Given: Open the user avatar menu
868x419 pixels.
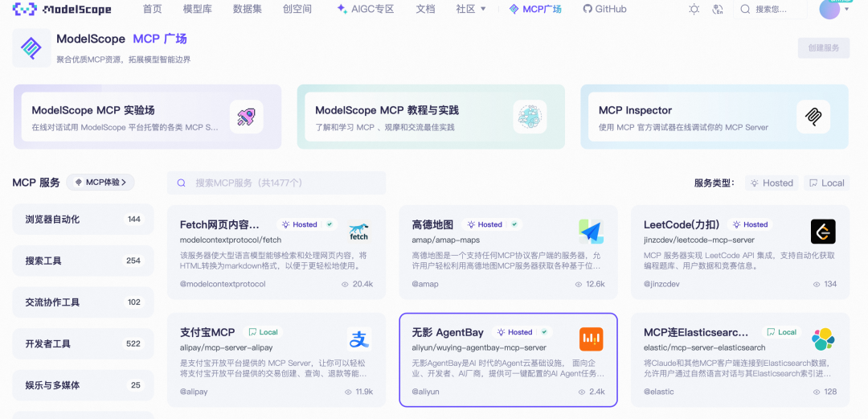Looking at the screenshot, I should click(829, 10).
